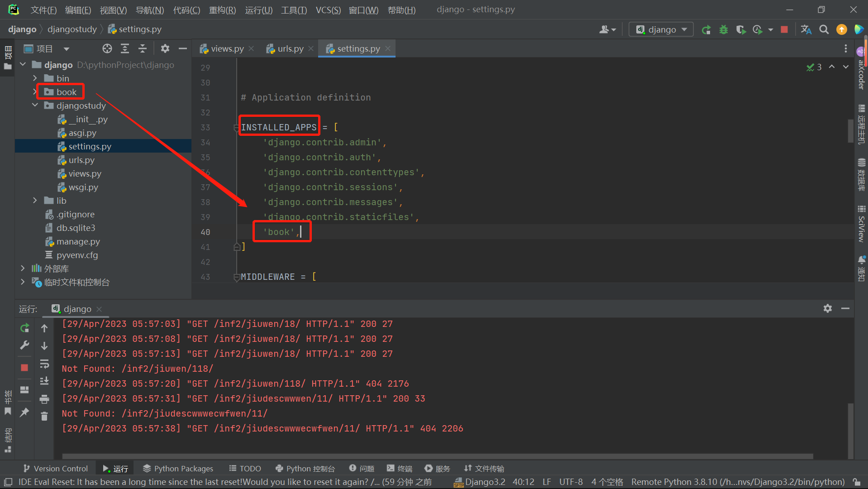
Task: Open project panel settings gear
Action: 165,48
